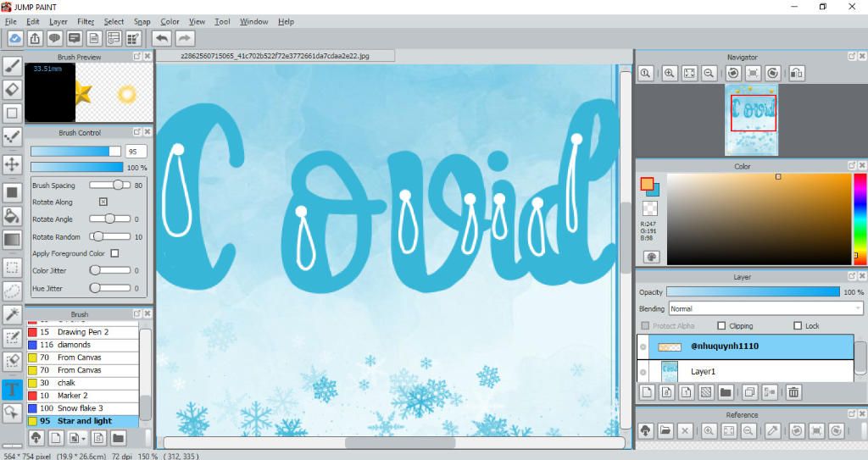The image size is (868, 460).
Task: Toggle Rotate Along checkbox
Action: [x=103, y=202]
